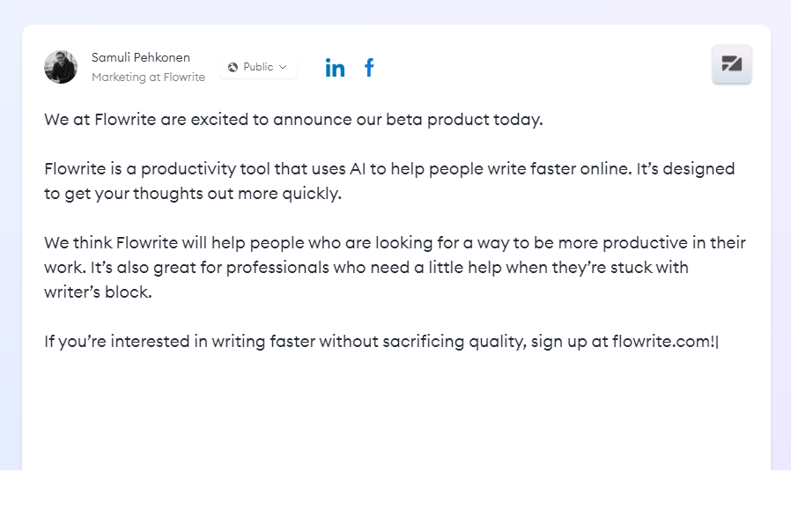Select the name Samuli Pehkonen
This screenshot has height=532, width=791.
(141, 57)
